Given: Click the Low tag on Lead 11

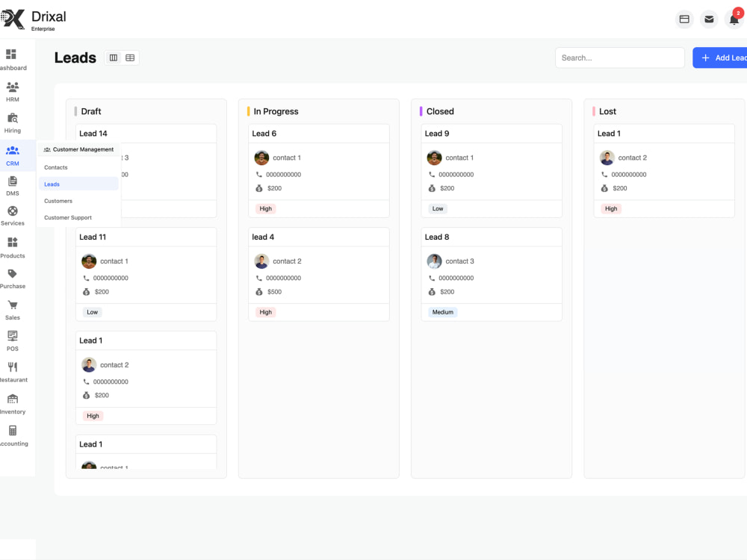Looking at the screenshot, I should pos(93,312).
